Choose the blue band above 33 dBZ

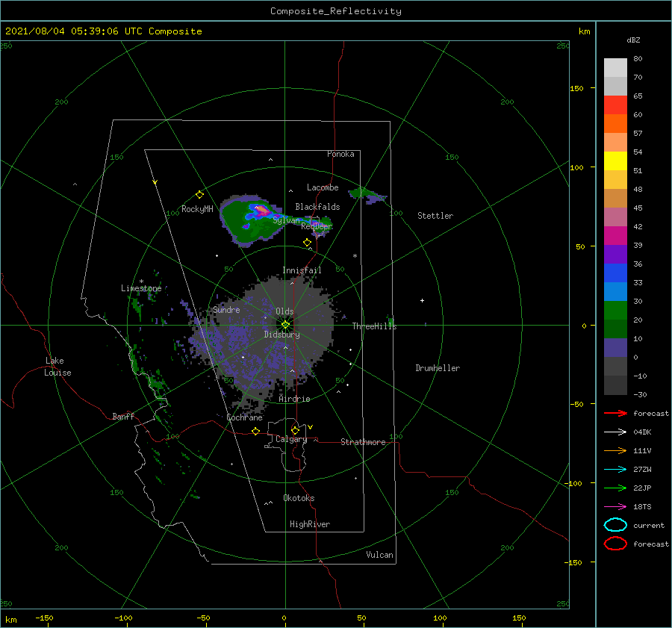[615, 273]
